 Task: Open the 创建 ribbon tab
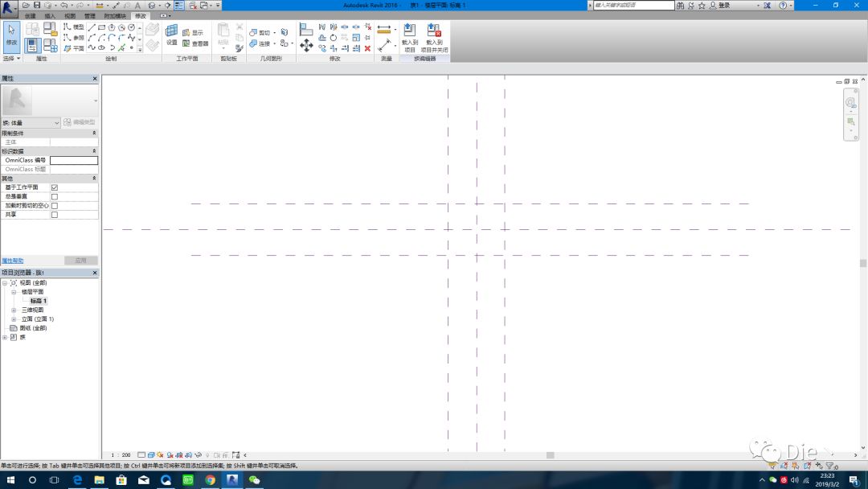[31, 16]
